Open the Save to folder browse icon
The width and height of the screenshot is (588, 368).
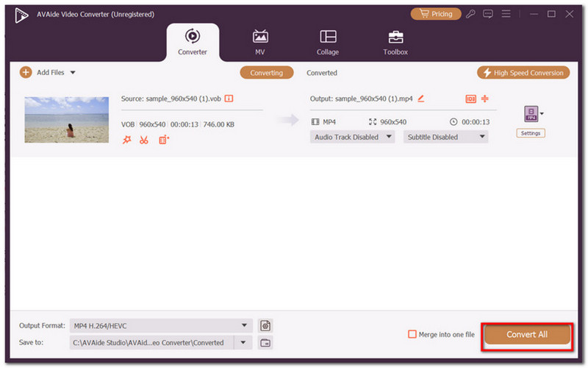pyautogui.click(x=265, y=342)
